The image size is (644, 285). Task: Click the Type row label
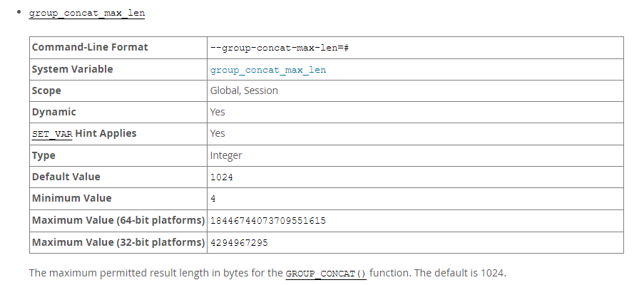pos(44,155)
